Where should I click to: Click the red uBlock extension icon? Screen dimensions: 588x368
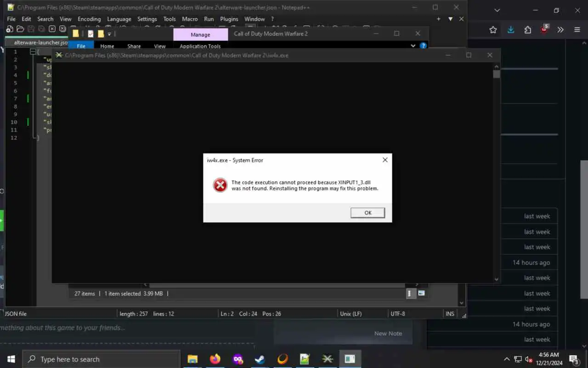click(x=544, y=29)
